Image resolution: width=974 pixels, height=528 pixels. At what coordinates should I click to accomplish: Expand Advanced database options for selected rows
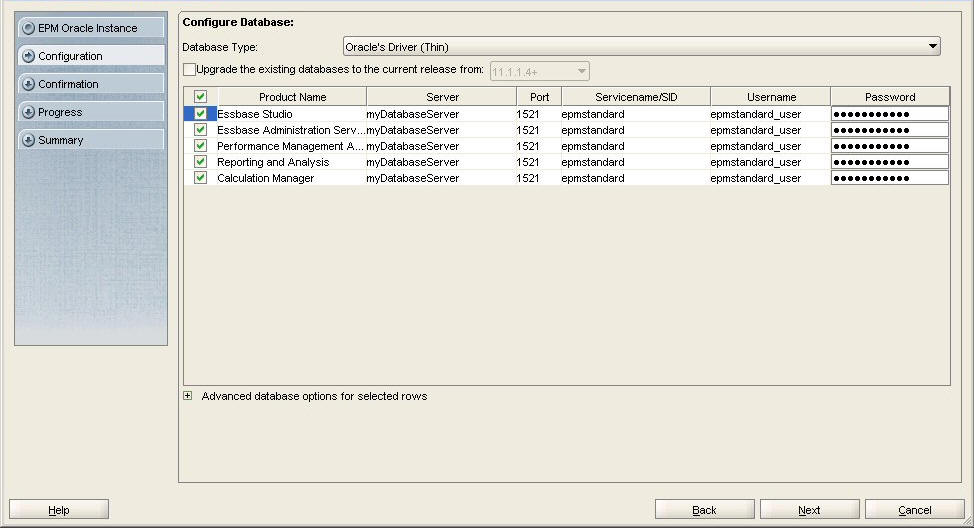click(188, 396)
